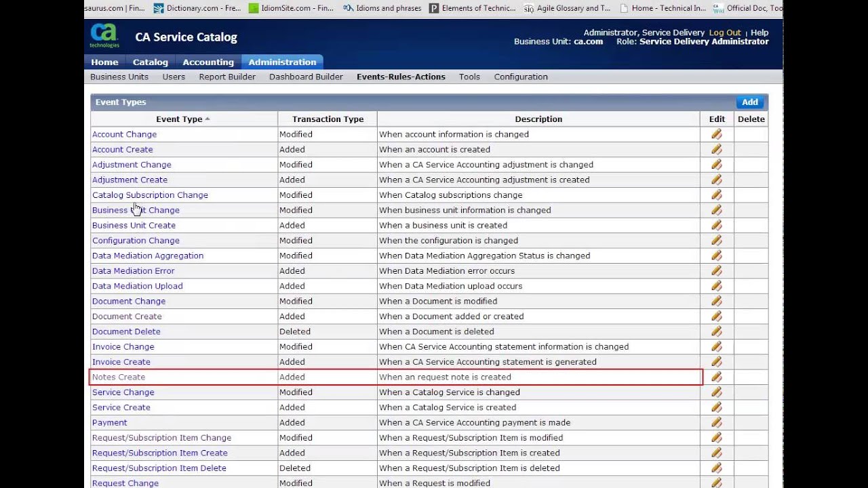868x488 pixels.
Task: Click 'Deleted' in Document Delete row
Action: tap(295, 331)
